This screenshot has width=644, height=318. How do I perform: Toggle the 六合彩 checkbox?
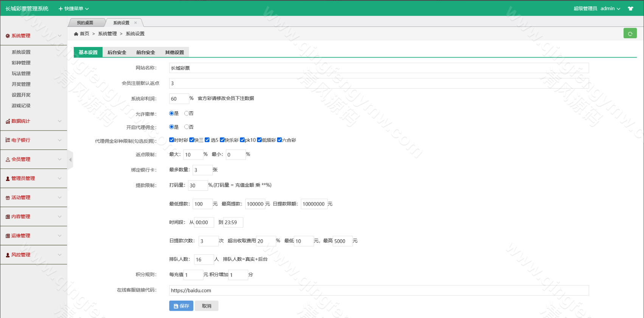point(279,140)
